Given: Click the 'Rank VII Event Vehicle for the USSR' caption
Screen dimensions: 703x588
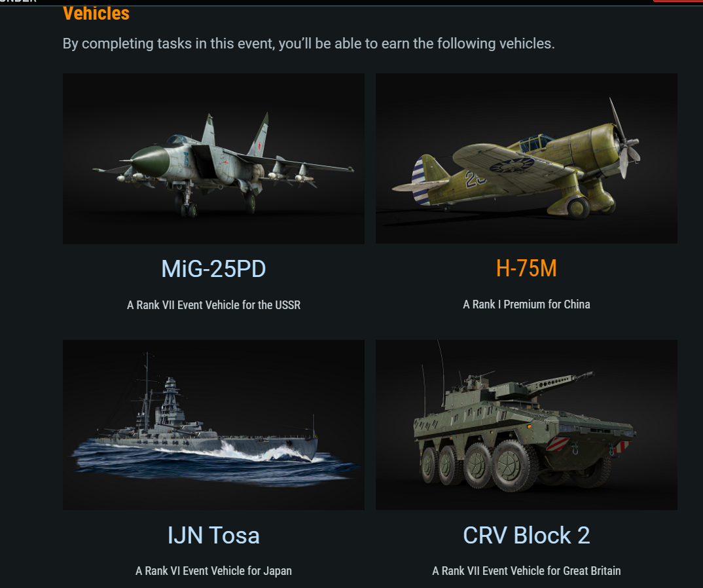Looking at the screenshot, I should point(213,305).
